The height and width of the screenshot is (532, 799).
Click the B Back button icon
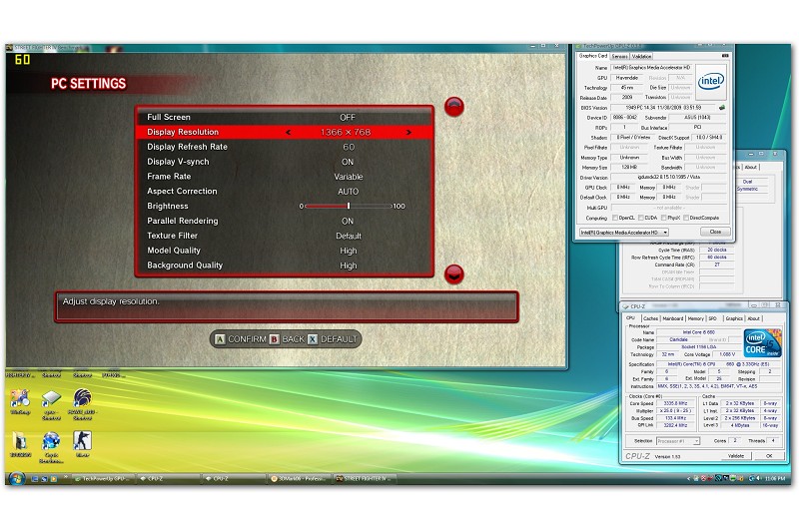274,339
